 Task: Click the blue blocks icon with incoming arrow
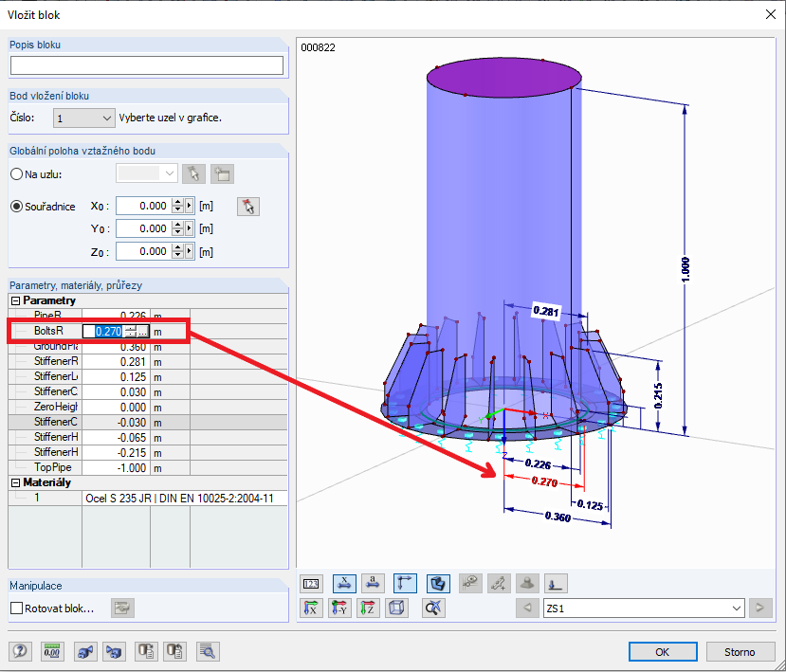tap(114, 651)
